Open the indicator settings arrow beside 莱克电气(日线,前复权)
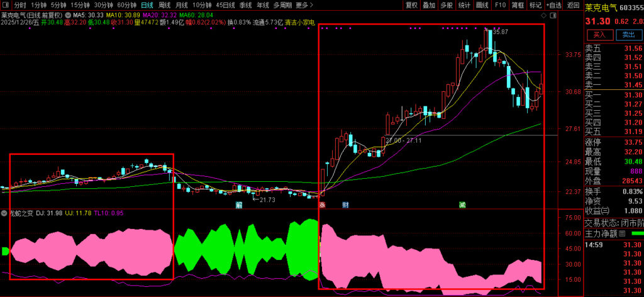Image resolution: width=644 pixels, height=297 pixels. (67, 14)
